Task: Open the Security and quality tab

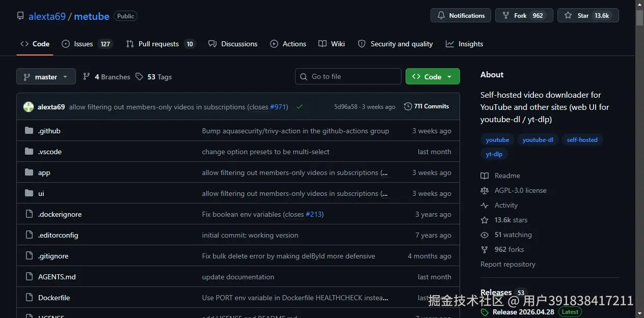Action: 395,44
